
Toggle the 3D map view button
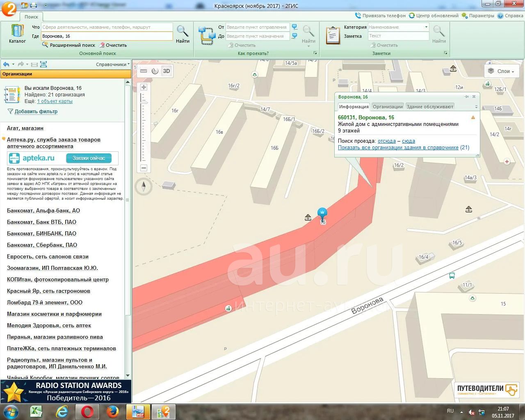pyautogui.click(x=166, y=71)
